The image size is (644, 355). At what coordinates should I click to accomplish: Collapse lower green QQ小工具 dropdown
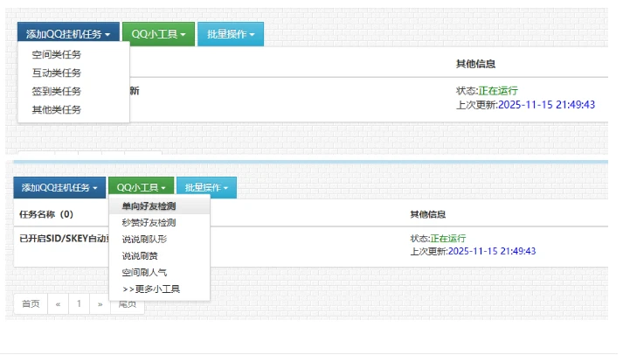click(x=142, y=188)
